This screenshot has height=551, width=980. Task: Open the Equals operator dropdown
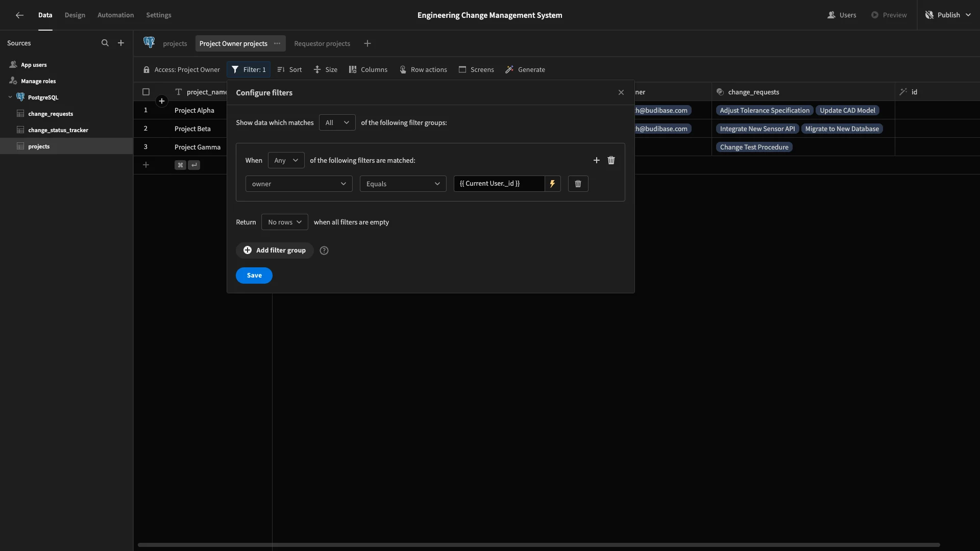click(403, 184)
